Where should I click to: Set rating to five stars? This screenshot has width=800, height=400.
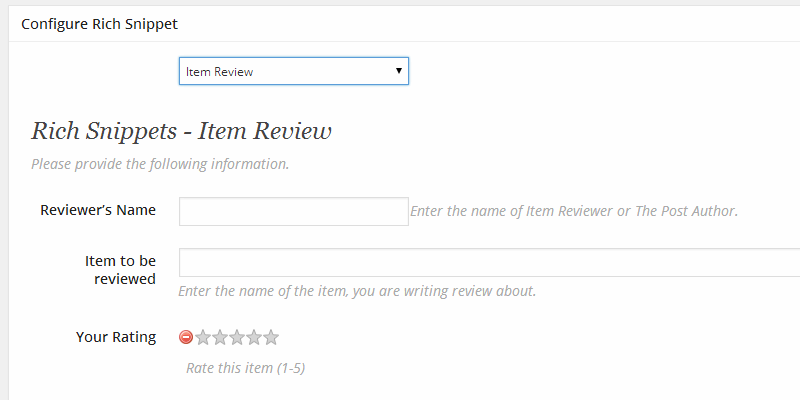[271, 337]
